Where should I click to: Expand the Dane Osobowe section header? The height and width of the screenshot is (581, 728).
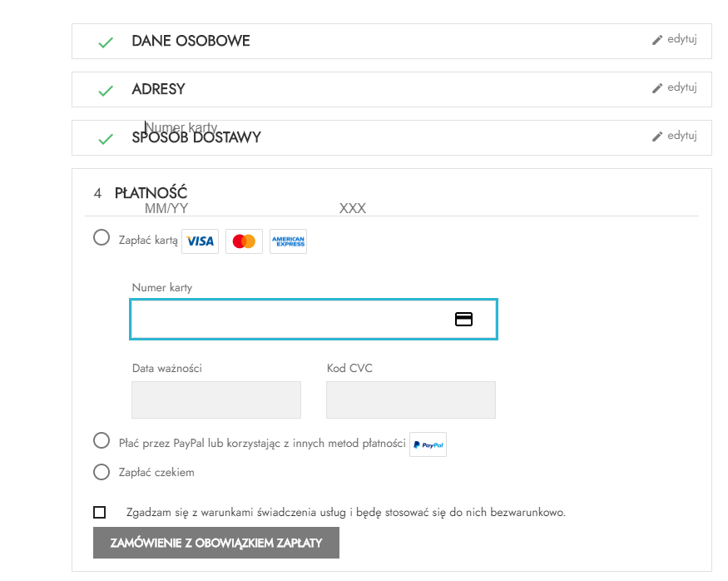(x=191, y=41)
